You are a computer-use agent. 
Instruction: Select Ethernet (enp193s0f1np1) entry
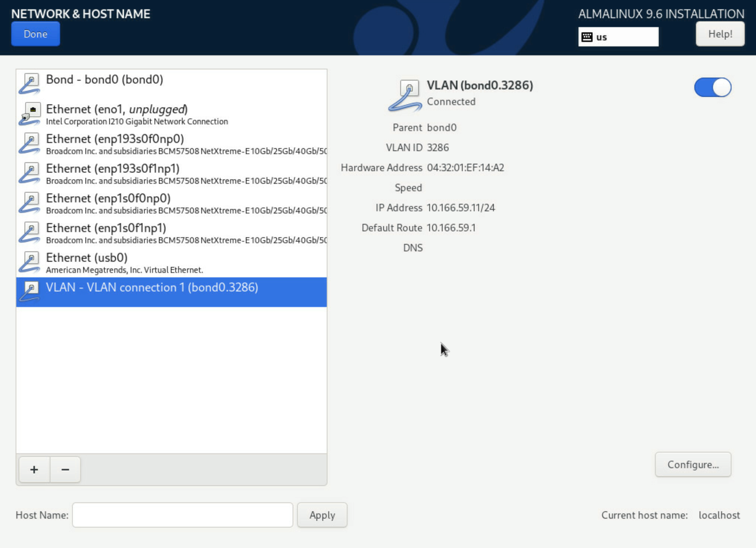coord(172,173)
